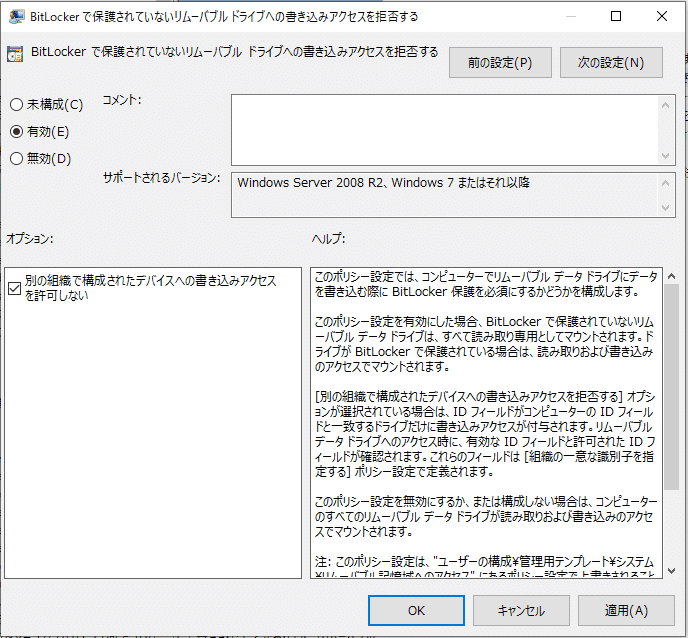
Task: Click the help pane scroll up arrow
Action: point(671,276)
